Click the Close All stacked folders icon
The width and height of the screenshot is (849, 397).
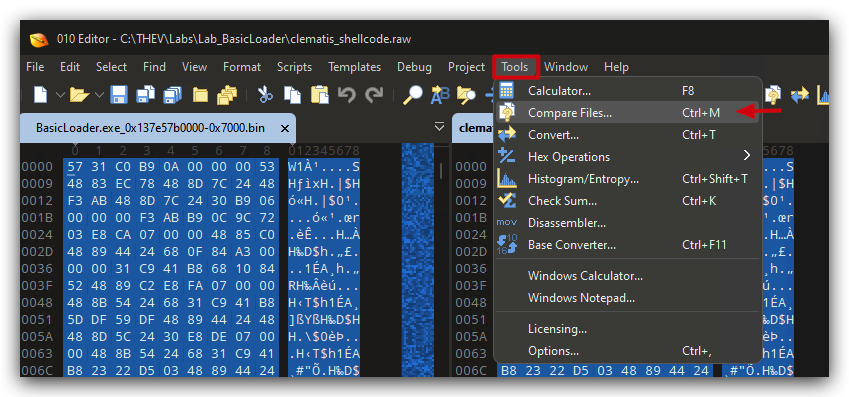click(x=227, y=95)
